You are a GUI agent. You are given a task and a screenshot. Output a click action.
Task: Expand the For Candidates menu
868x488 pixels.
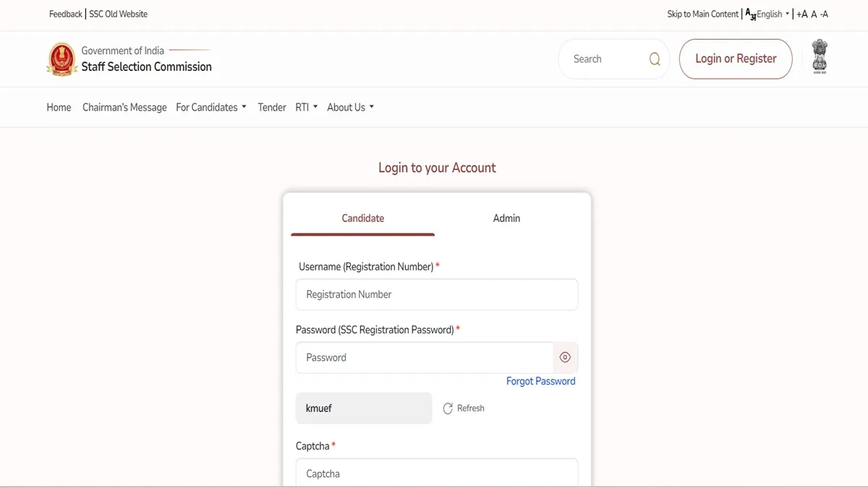(211, 107)
